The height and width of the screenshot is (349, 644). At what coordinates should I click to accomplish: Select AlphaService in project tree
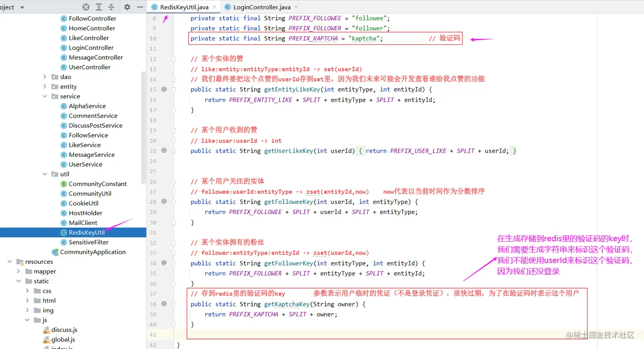[x=87, y=106]
